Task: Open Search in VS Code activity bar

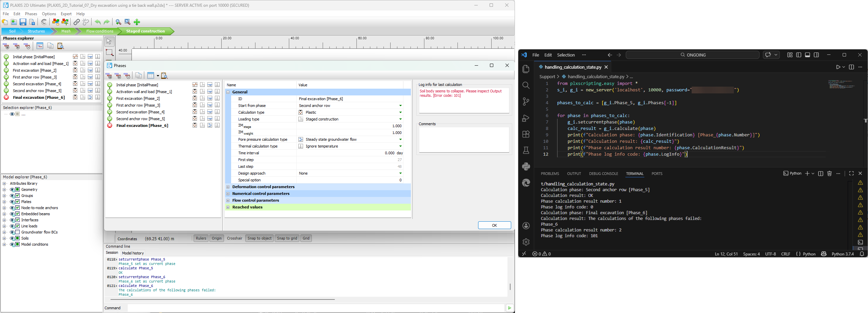Action: (x=526, y=85)
